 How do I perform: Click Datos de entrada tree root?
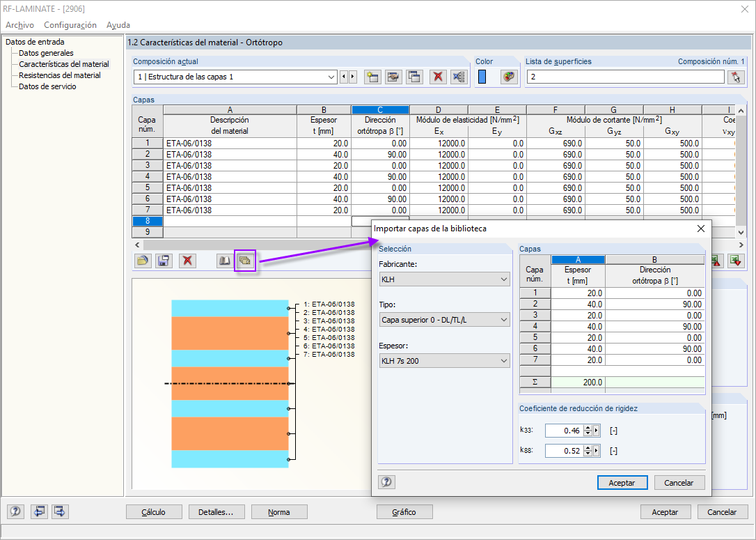[35, 42]
